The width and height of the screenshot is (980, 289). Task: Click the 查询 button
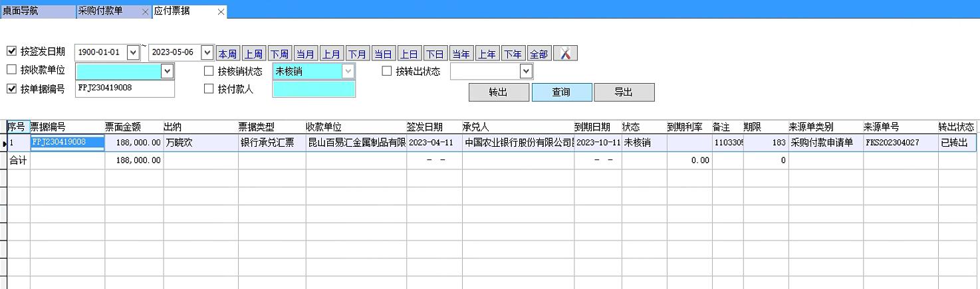[x=561, y=92]
